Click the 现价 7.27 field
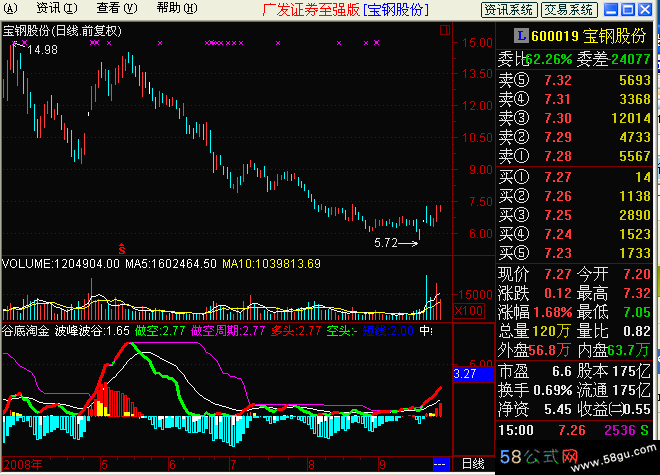Viewport: 660px width, 475px height. [535, 274]
